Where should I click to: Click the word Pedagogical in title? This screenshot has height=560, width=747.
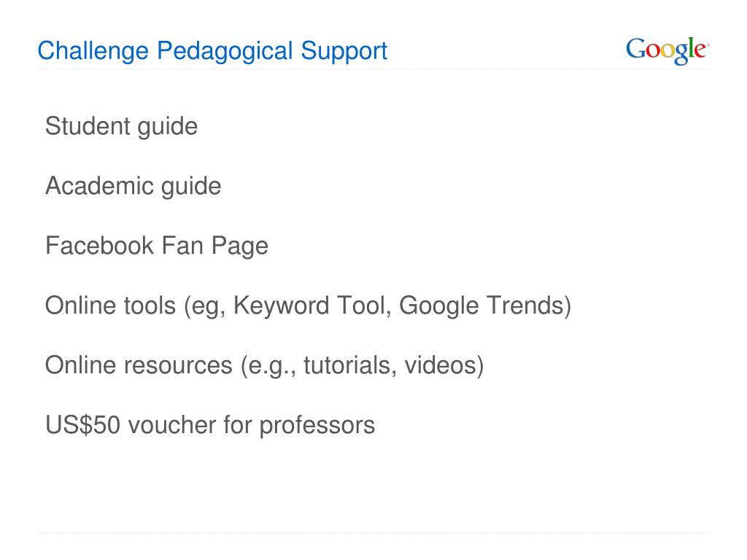pos(225,52)
